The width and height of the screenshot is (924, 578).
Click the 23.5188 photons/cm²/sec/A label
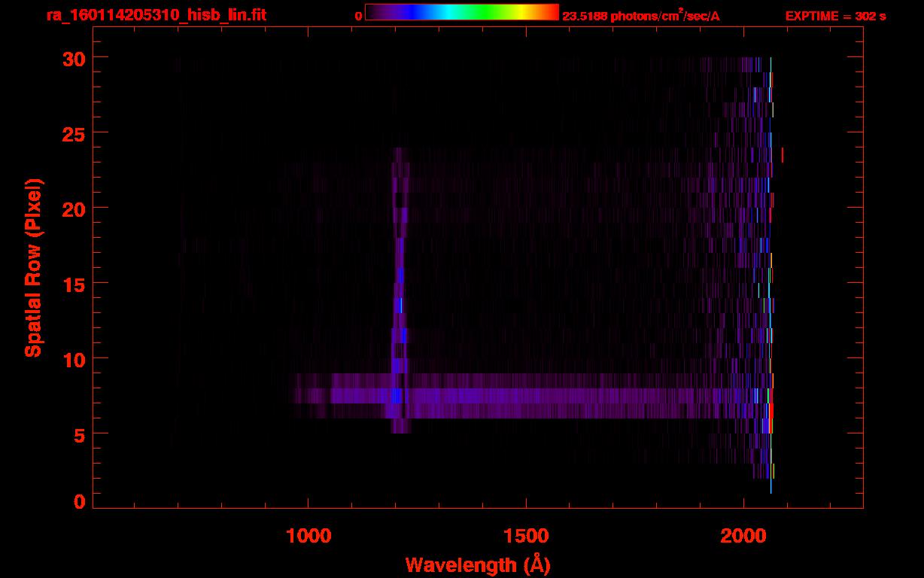tap(641, 16)
